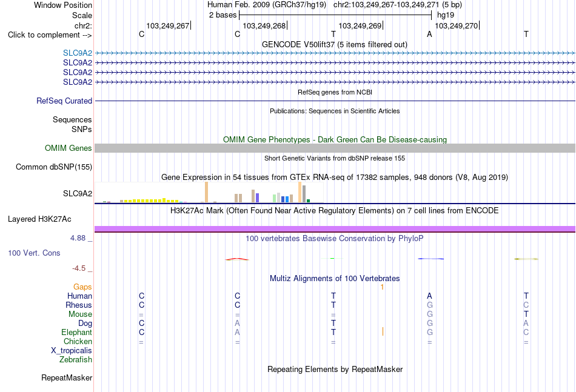576x392 pixels.
Task: Click the Scale label in the ruler
Action: [82, 15]
